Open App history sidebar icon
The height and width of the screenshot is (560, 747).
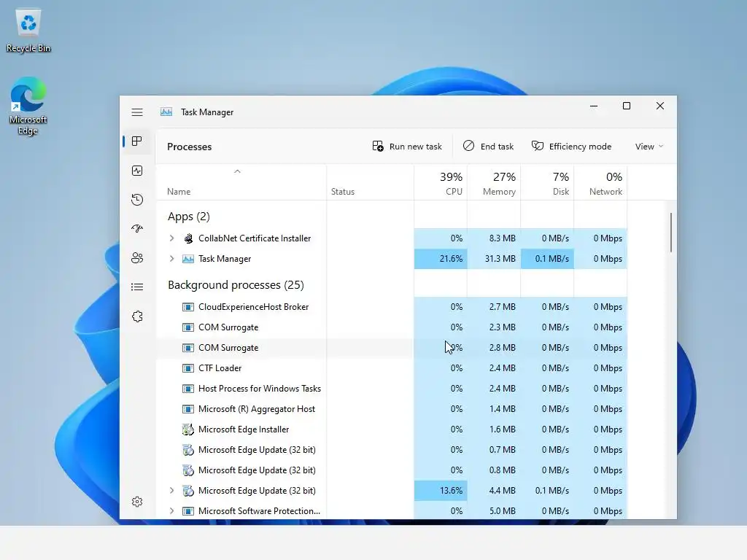pyautogui.click(x=137, y=200)
